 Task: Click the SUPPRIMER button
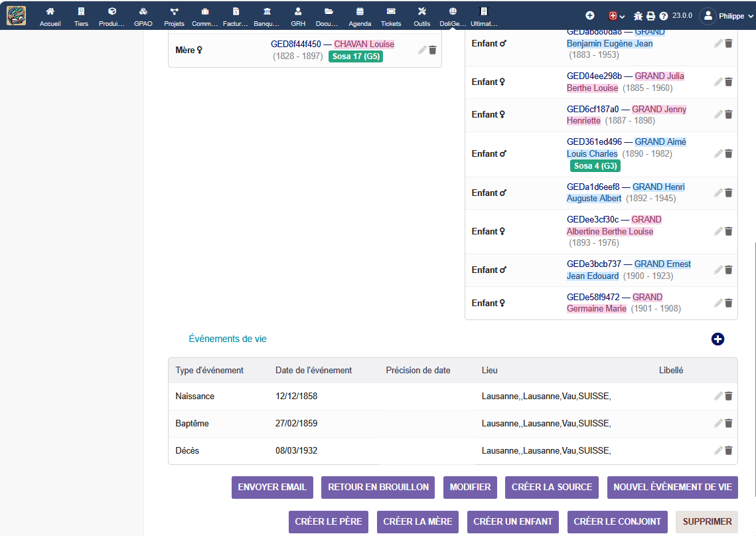[x=707, y=521]
